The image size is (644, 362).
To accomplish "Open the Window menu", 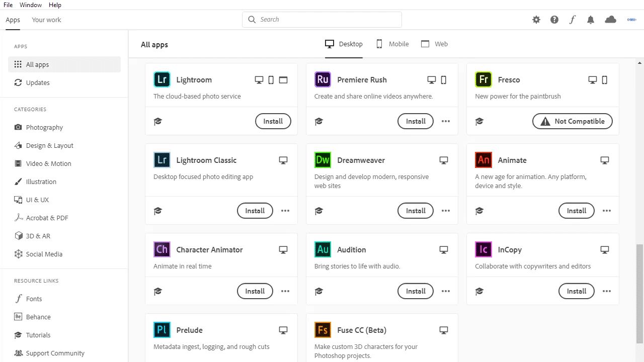I will pyautogui.click(x=31, y=5).
